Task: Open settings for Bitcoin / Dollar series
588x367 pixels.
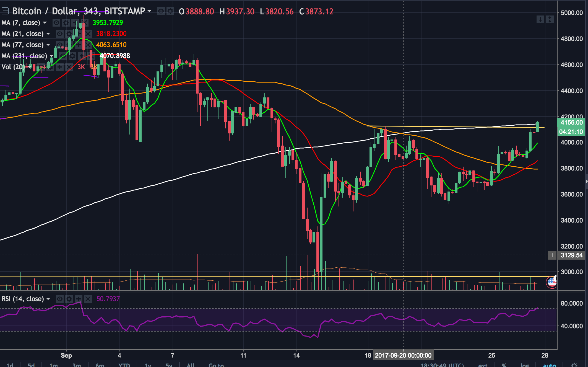Action: pos(170,11)
